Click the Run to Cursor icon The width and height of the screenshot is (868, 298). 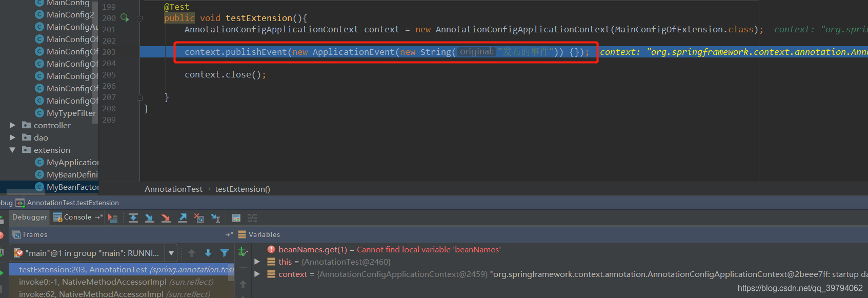[x=216, y=218]
